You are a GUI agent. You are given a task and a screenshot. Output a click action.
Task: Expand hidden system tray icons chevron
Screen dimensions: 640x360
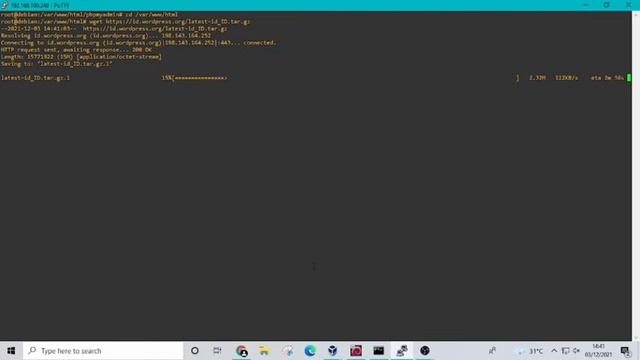(x=554, y=351)
